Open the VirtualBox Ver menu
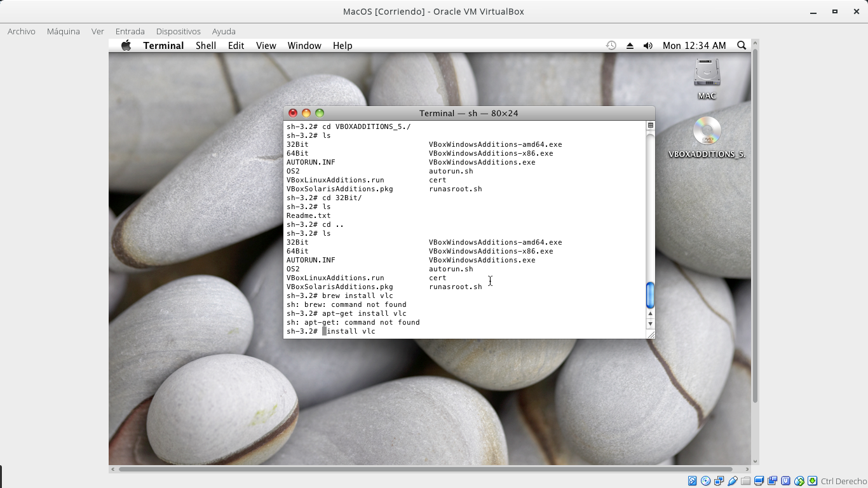The image size is (868, 488). [98, 31]
